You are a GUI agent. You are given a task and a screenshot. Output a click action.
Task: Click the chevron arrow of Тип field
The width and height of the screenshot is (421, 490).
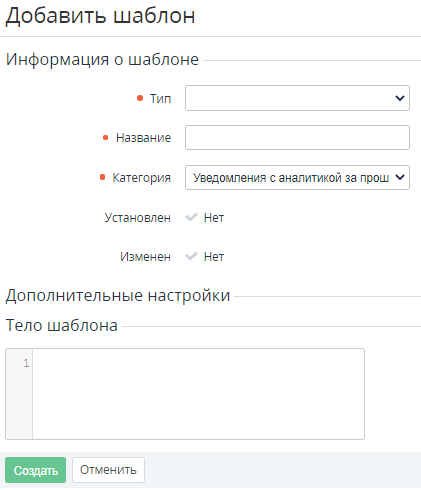(400, 98)
